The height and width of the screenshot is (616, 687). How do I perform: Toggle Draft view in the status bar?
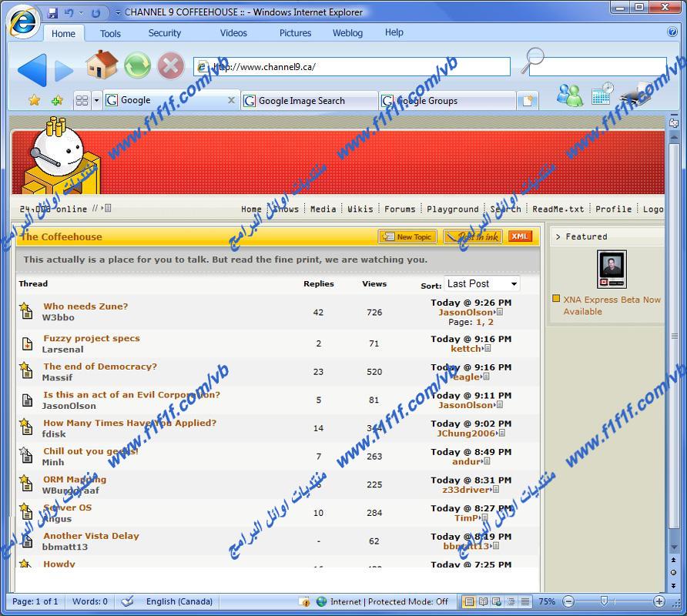coord(525,601)
